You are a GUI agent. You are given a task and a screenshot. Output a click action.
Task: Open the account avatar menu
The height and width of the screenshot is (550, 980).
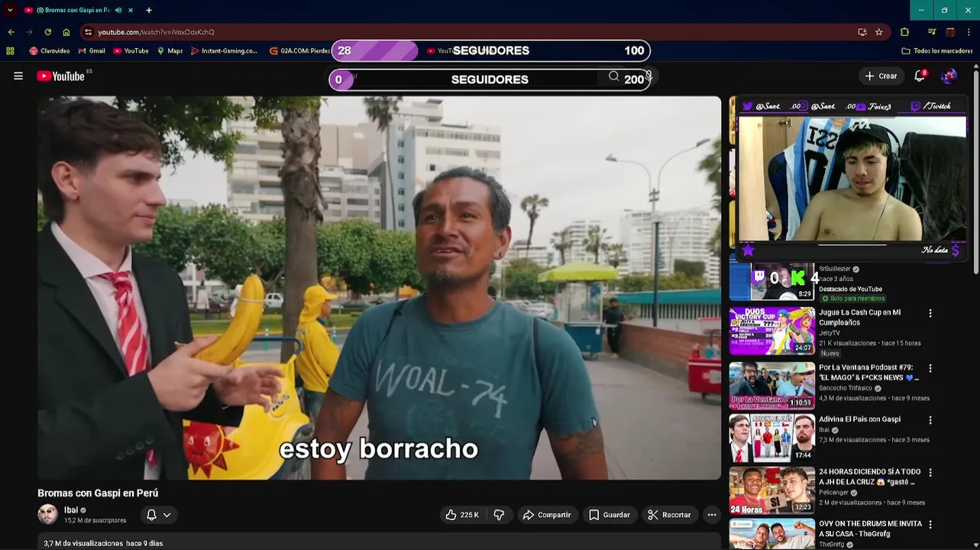pyautogui.click(x=949, y=76)
